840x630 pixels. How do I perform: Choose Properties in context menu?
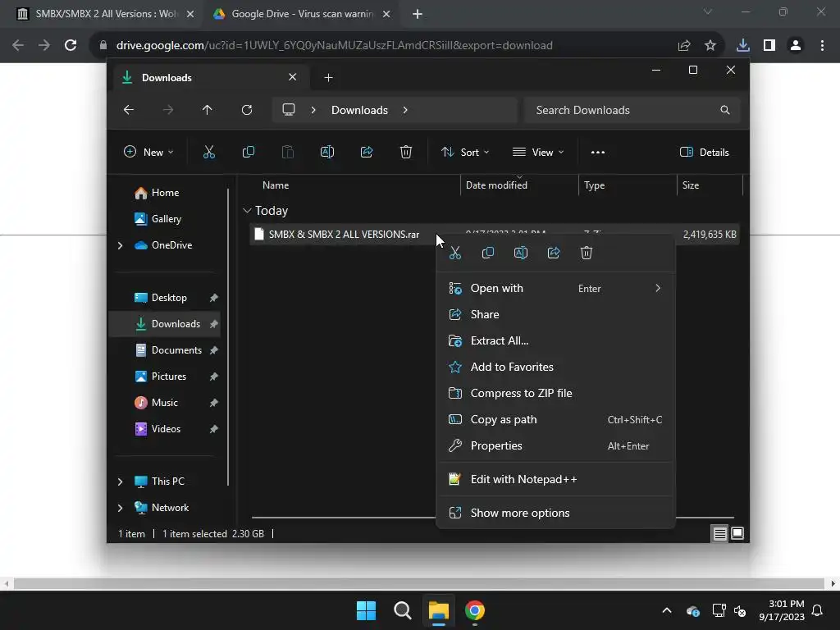[x=555, y=445]
